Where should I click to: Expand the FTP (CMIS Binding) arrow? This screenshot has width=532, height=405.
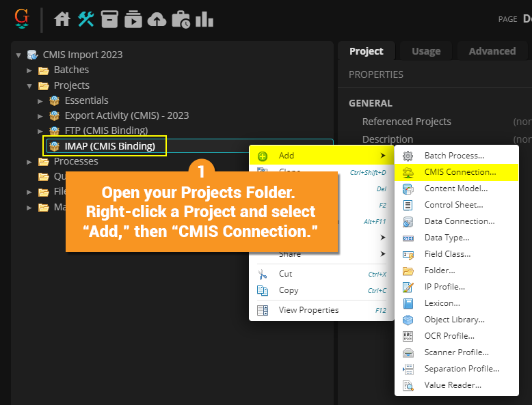coord(40,131)
